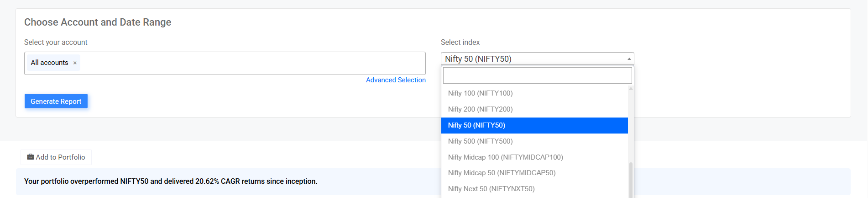The width and height of the screenshot is (868, 198).
Task: Click the portfolio overperformed NIFTY50 message banner
Action: [433, 182]
